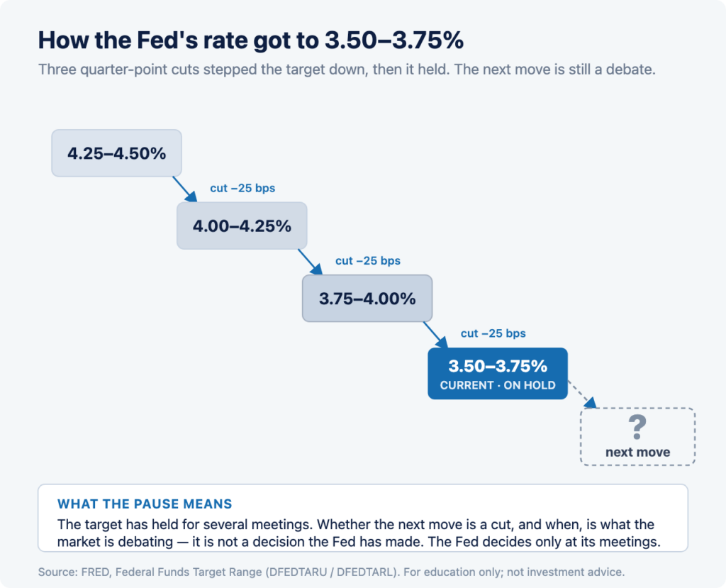Select the 4.00–4.25% rate box
Image resolution: width=726 pixels, height=588 pixels.
242,226
